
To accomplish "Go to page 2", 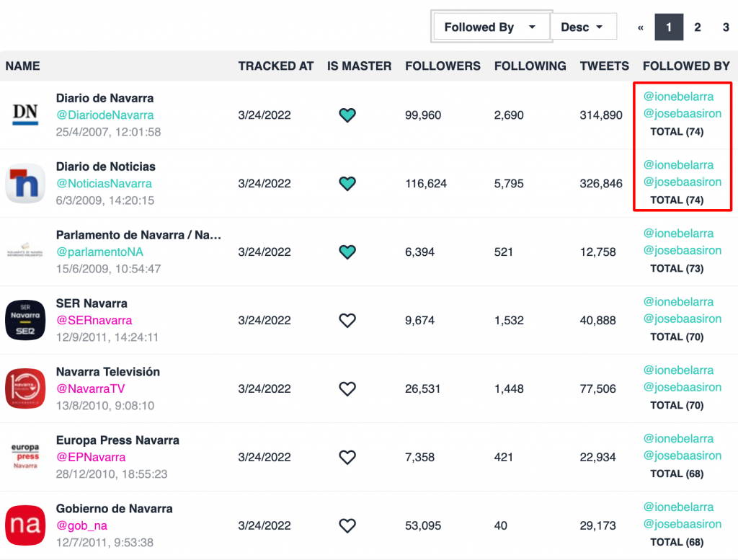I will (698, 27).
